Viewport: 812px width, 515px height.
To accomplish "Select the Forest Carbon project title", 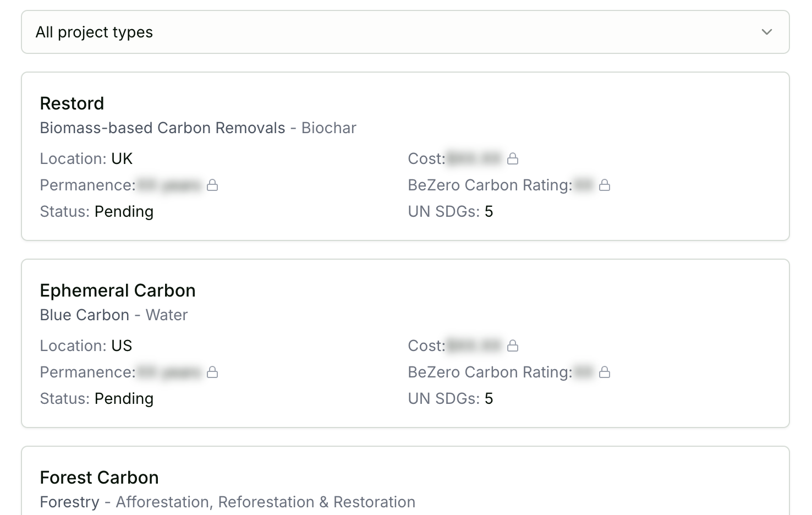I will (99, 478).
